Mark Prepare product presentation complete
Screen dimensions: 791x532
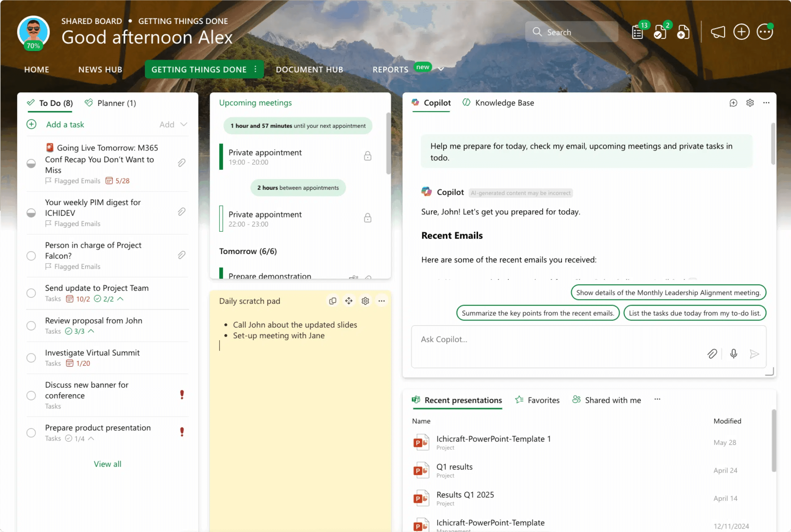31,433
